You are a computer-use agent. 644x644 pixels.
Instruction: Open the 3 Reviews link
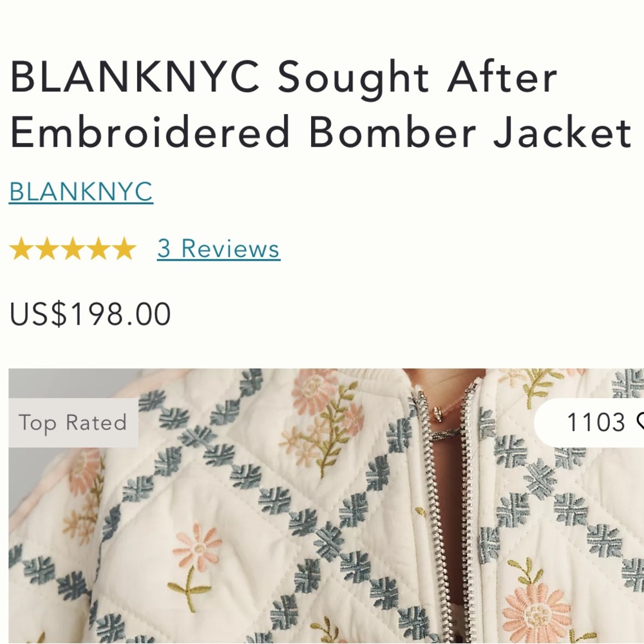pos(218,249)
